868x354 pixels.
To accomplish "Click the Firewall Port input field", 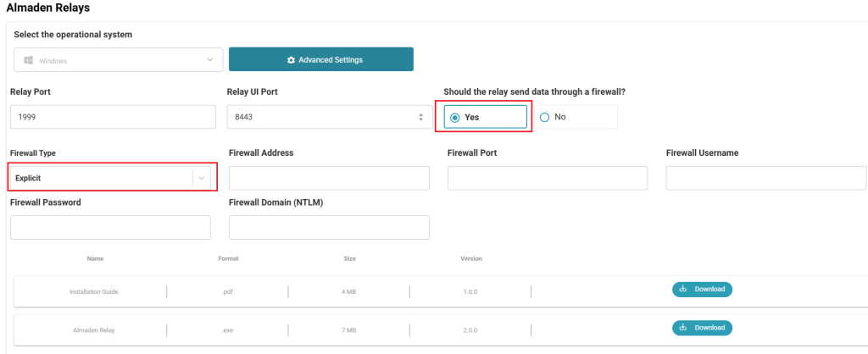I will (x=548, y=178).
